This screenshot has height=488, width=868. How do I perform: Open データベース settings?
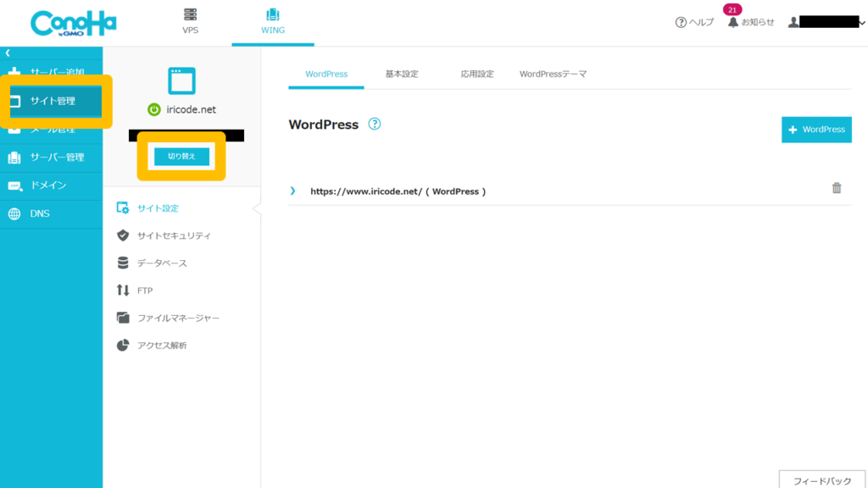click(x=162, y=263)
